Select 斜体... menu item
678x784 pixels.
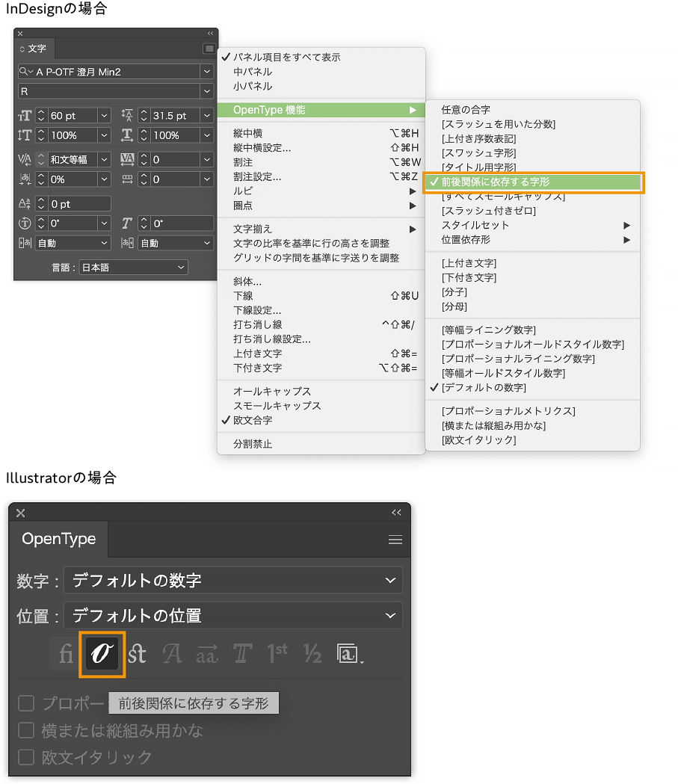321,282
